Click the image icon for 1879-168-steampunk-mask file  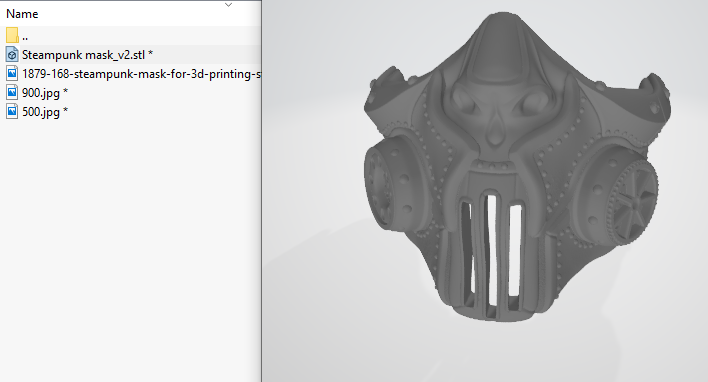point(12,73)
